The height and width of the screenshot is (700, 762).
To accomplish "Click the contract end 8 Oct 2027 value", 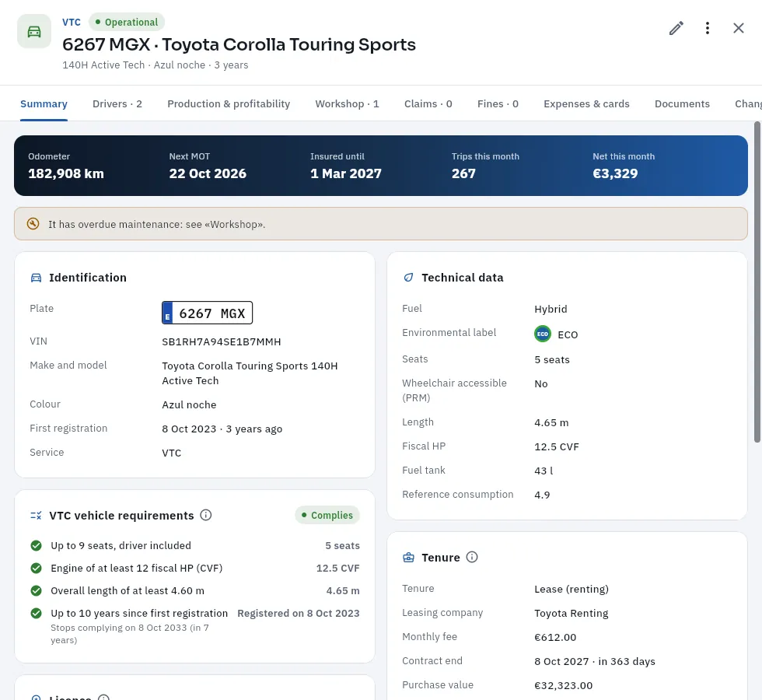I will click(x=594, y=662).
